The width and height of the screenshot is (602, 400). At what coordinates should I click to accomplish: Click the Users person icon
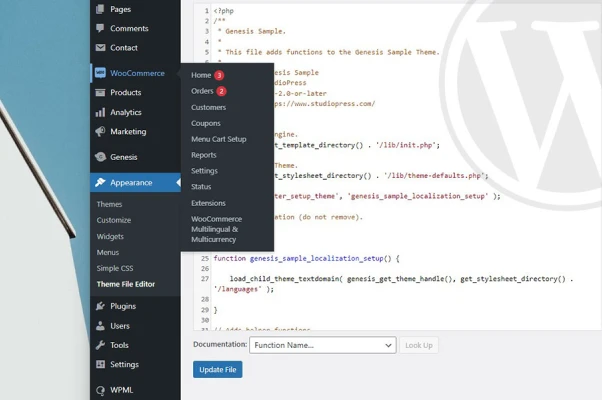point(100,326)
